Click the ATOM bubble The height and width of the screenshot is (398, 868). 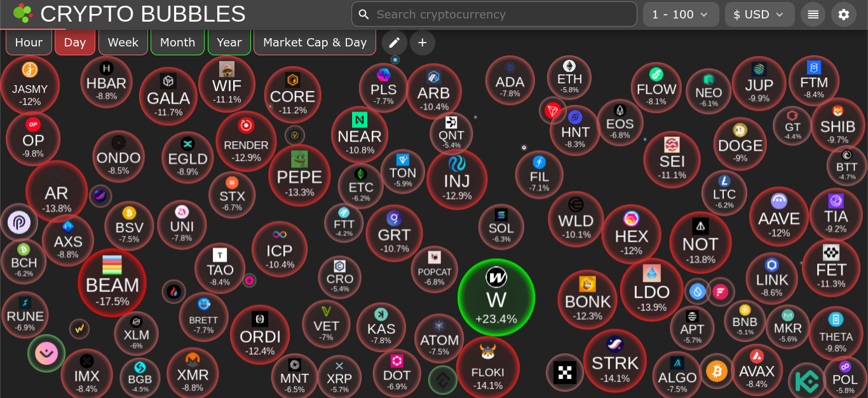click(x=439, y=339)
